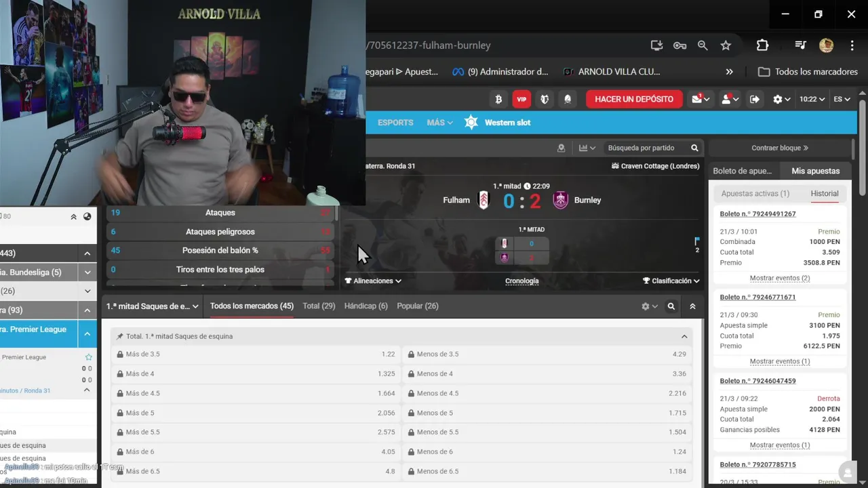Open the Todos los marcadores bookmarks folder
868x488 pixels.
[808, 72]
